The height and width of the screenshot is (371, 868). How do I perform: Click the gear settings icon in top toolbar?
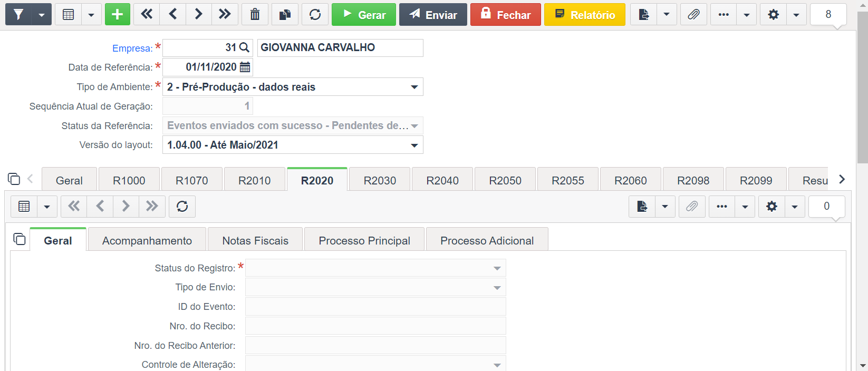tap(773, 15)
